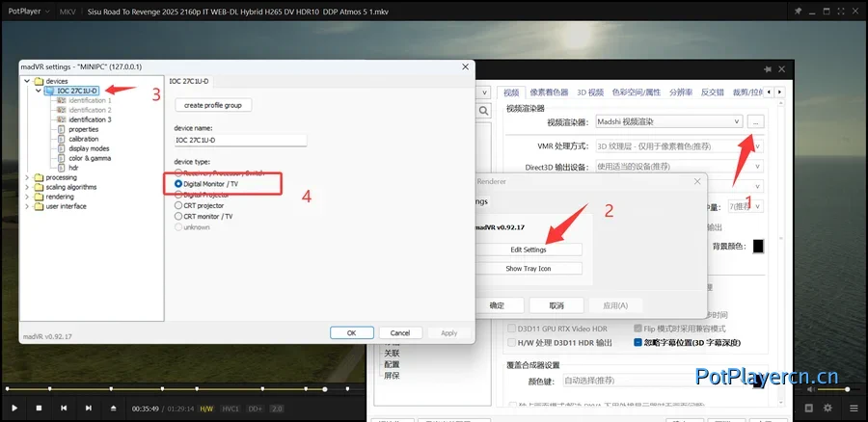Open renderer properties via ... button
868x422 pixels.
[x=755, y=121]
